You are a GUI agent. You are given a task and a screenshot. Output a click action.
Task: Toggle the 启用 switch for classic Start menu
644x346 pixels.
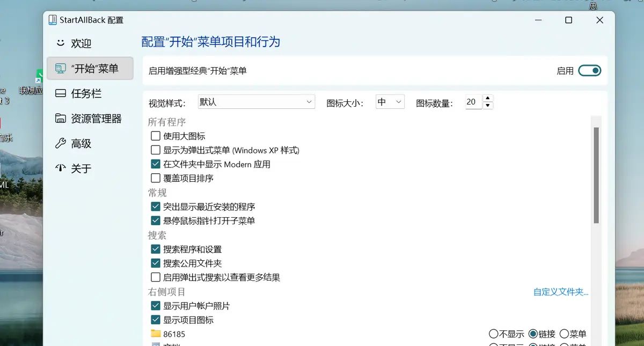589,71
